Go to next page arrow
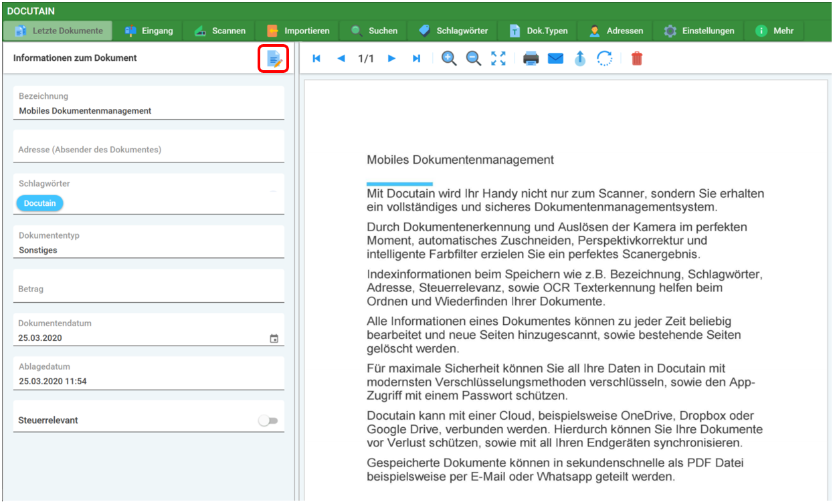The width and height of the screenshot is (835, 504). (x=392, y=59)
